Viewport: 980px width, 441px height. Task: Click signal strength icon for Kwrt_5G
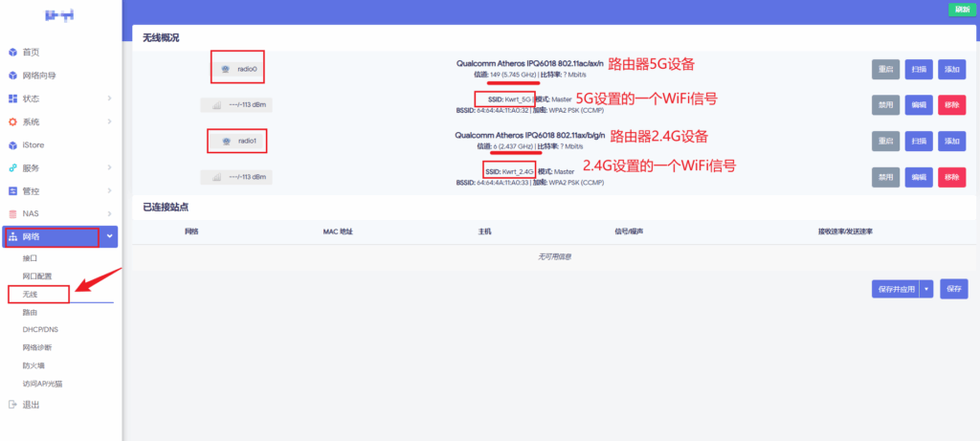[216, 105]
